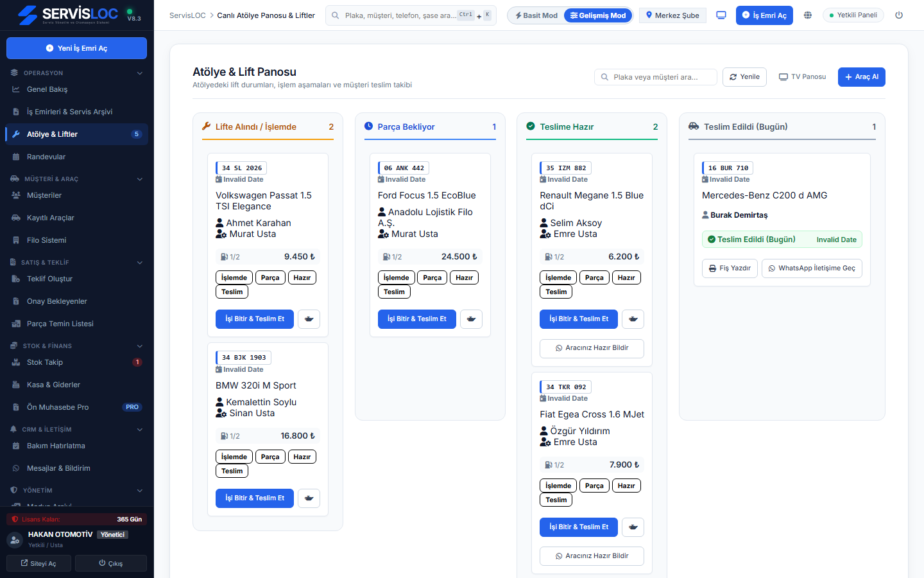Collapse the CRM & İLETİŞİM section
The height and width of the screenshot is (578, 924).
(77, 430)
